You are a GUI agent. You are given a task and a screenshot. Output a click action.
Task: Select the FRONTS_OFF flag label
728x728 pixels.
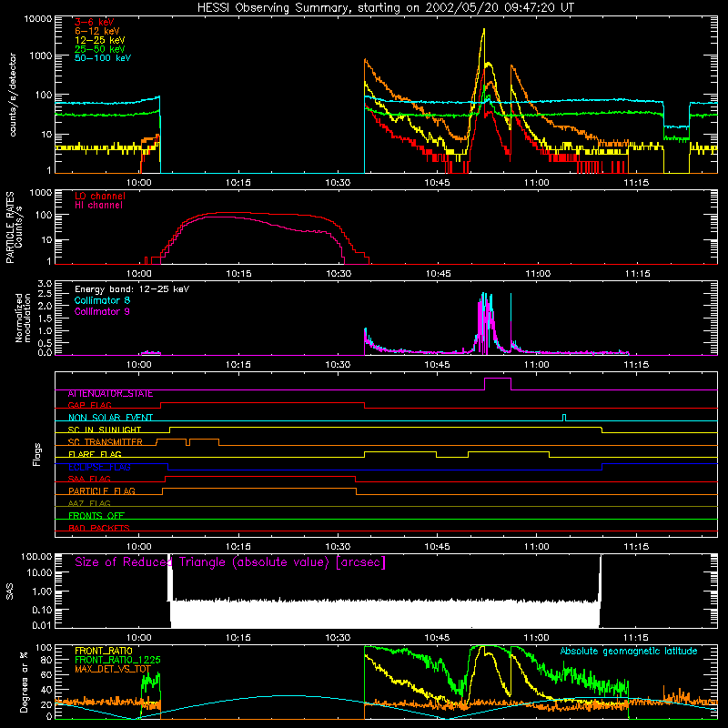96,516
